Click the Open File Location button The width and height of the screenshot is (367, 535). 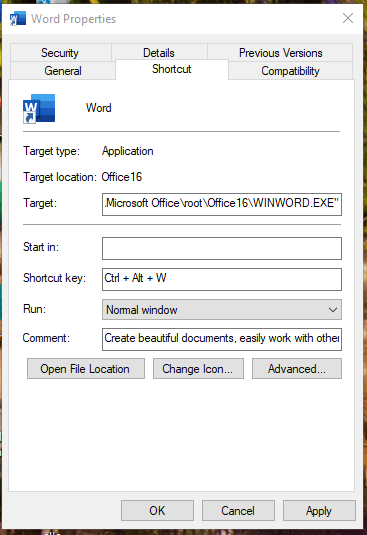pos(86,368)
